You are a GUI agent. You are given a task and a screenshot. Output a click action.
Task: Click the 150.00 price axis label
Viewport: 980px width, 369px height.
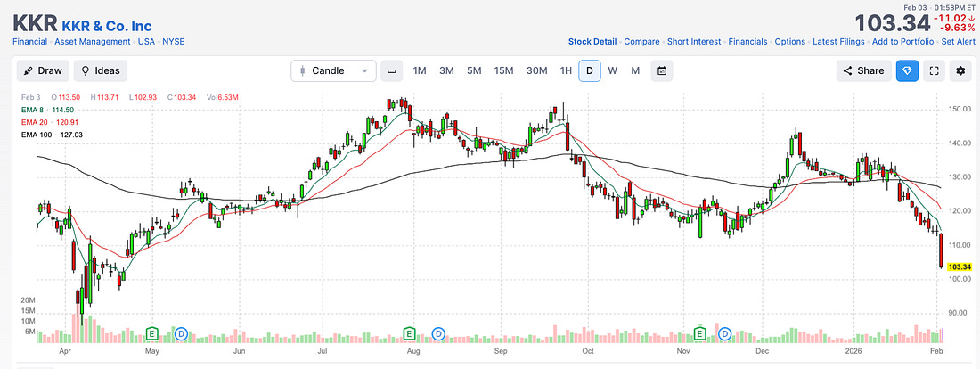click(x=960, y=110)
